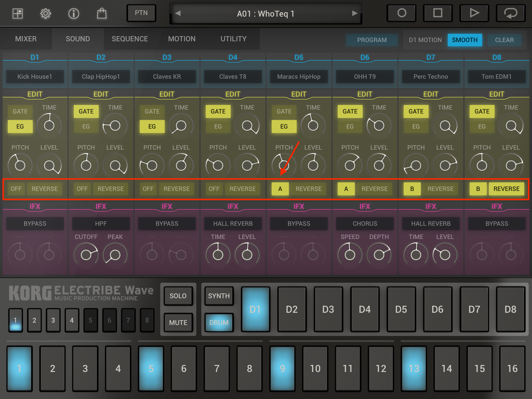Toggle the loop playback icon
Viewport: 532px width, 399px height.
[x=511, y=13]
